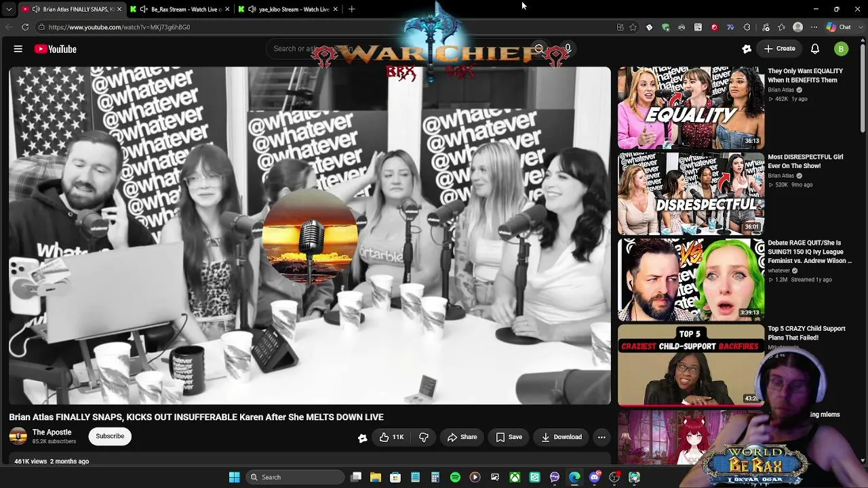
Task: Open 'Debate RAGE QUIT/She Is SUING' title
Action: click(810, 251)
